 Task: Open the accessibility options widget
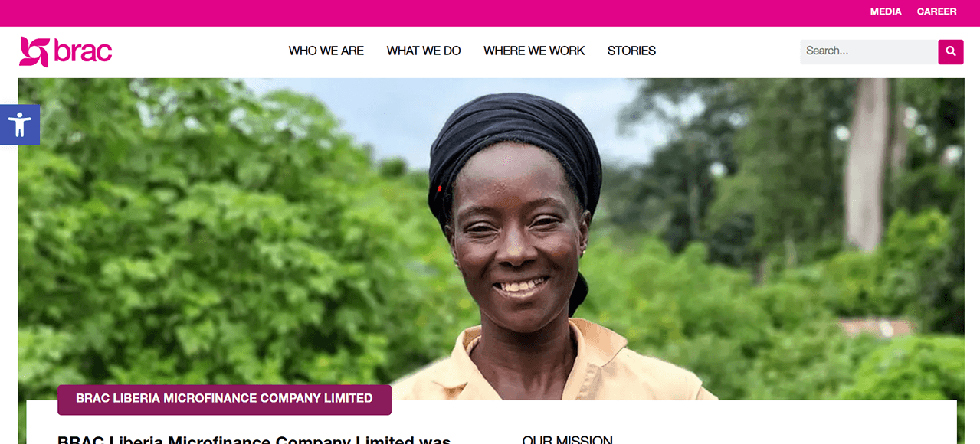click(20, 124)
